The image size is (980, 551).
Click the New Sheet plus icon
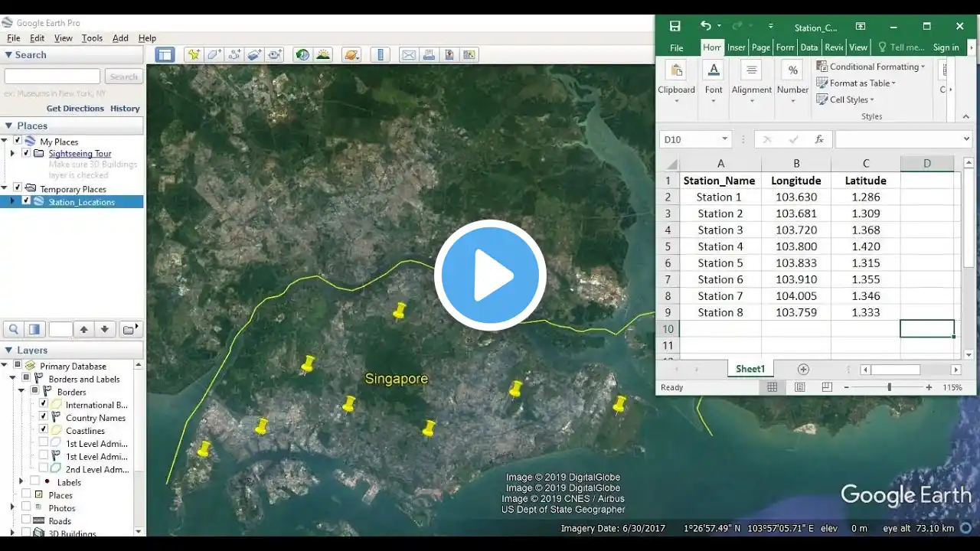(x=803, y=369)
